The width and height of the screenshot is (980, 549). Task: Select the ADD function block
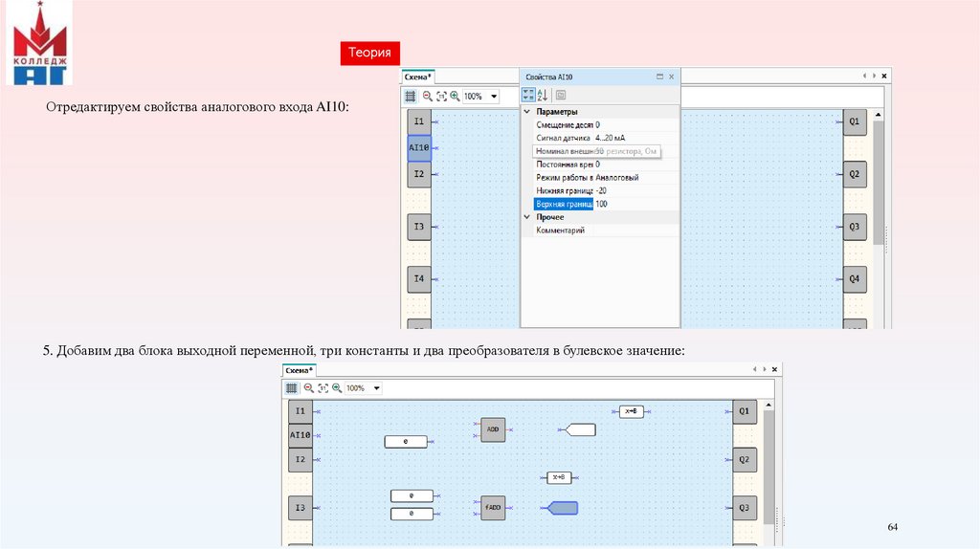[493, 429]
